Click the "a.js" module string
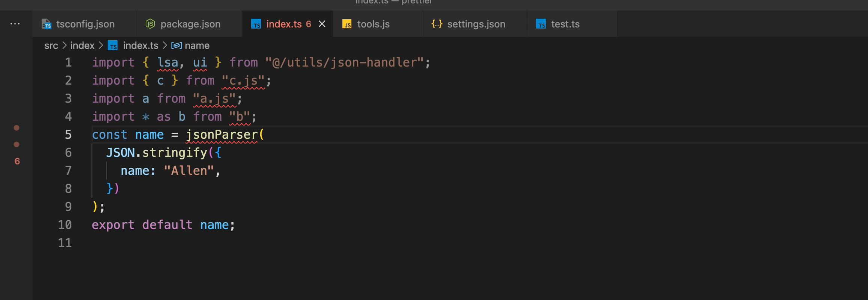Image resolution: width=868 pixels, height=300 pixels. click(x=214, y=98)
